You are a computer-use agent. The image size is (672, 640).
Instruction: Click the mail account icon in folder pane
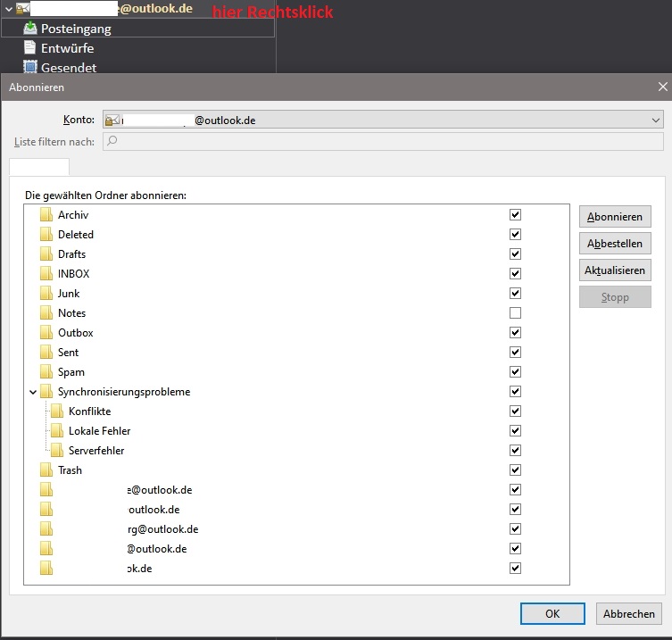tap(22, 9)
